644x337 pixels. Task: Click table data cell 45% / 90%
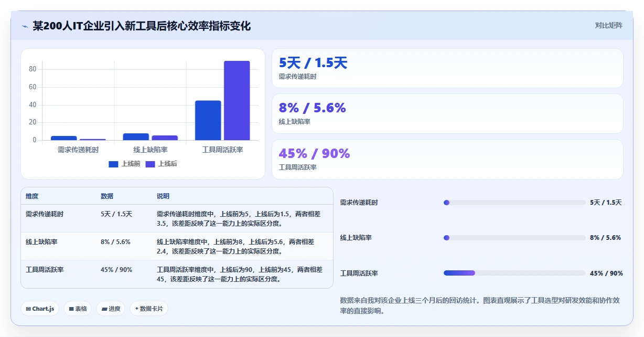[x=116, y=270]
